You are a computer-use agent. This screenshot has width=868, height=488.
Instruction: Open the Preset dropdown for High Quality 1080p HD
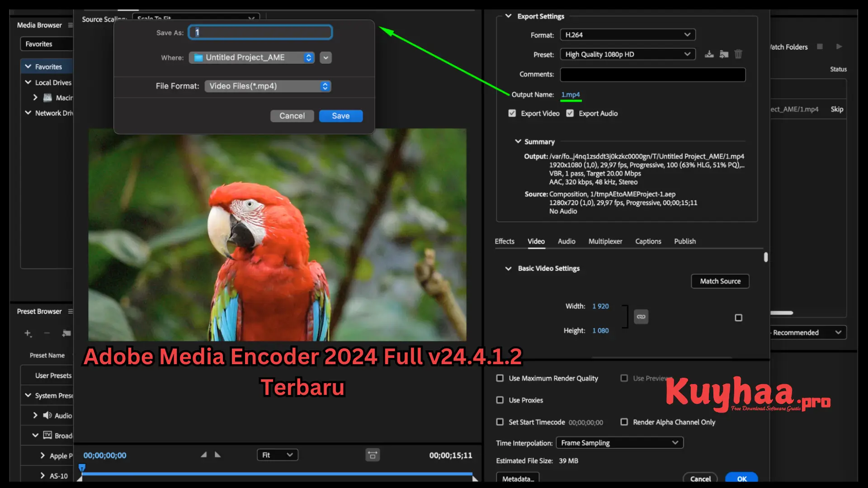pos(627,54)
